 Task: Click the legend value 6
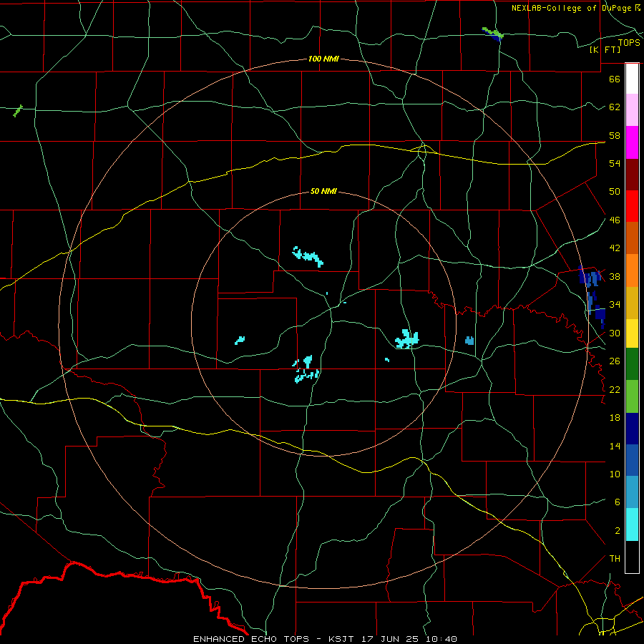pyautogui.click(x=618, y=502)
